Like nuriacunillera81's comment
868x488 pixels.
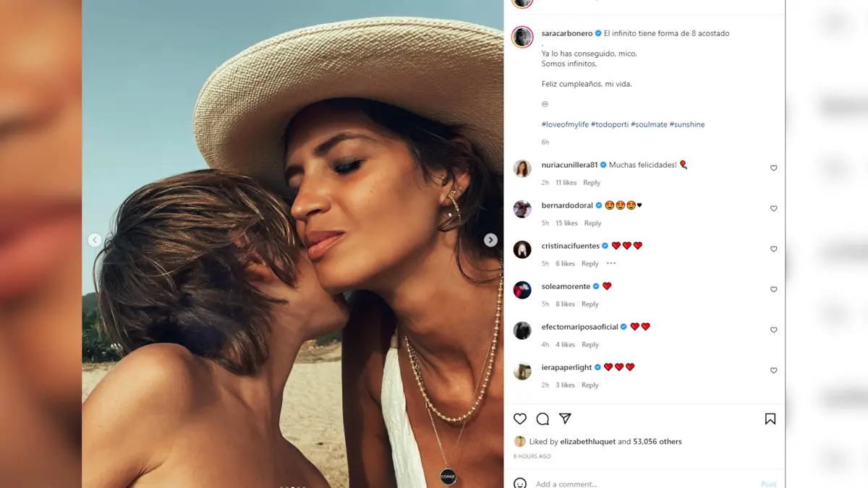(x=773, y=168)
